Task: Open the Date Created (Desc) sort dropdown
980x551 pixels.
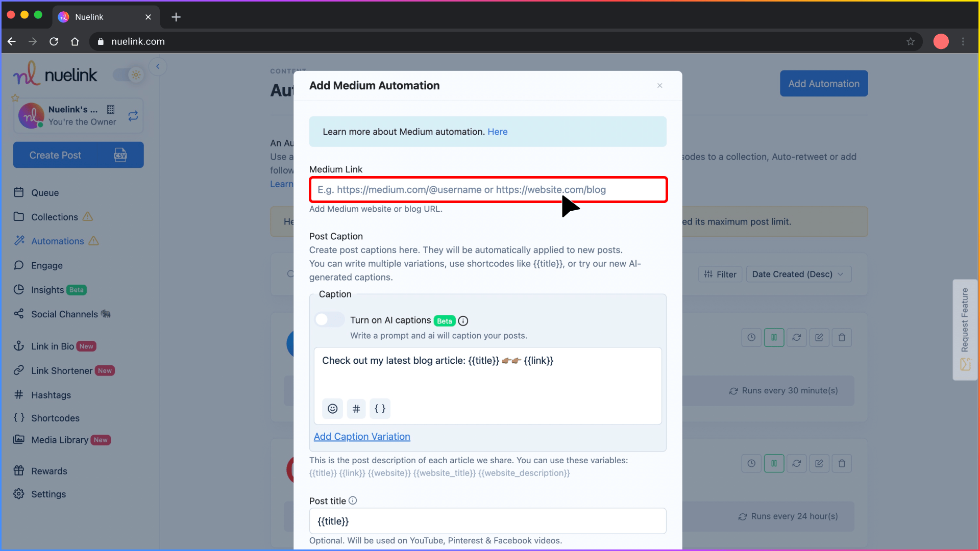Action: pos(798,274)
